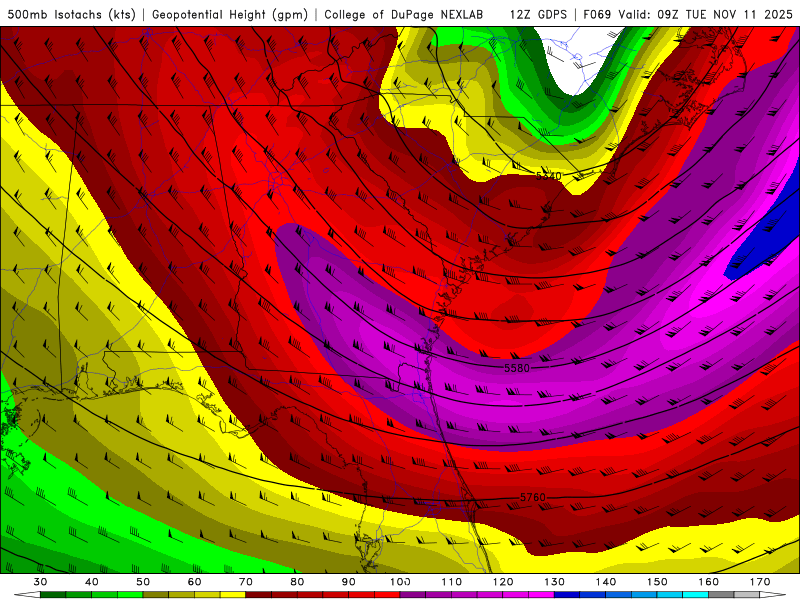Click the '120' value on the color scale
Screen dimensions: 800x600
pyautogui.click(x=503, y=582)
